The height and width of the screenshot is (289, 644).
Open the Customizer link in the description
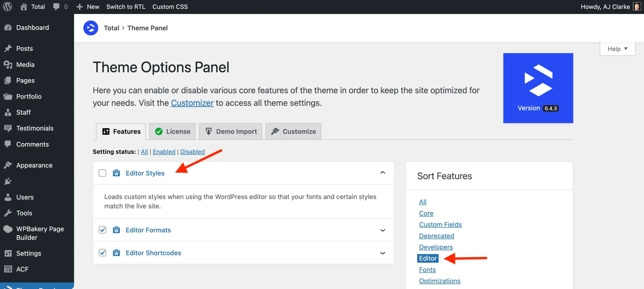point(192,103)
